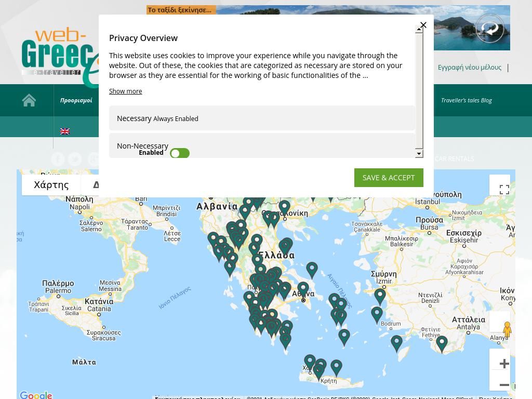Click the Κρήτη label on the map

[329, 381]
